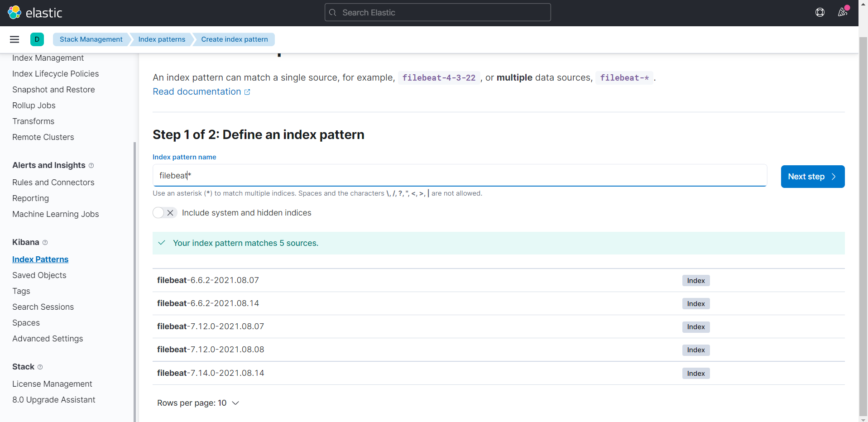Select Create index pattern breadcrumb
Viewport: 868px width, 422px height.
click(235, 39)
